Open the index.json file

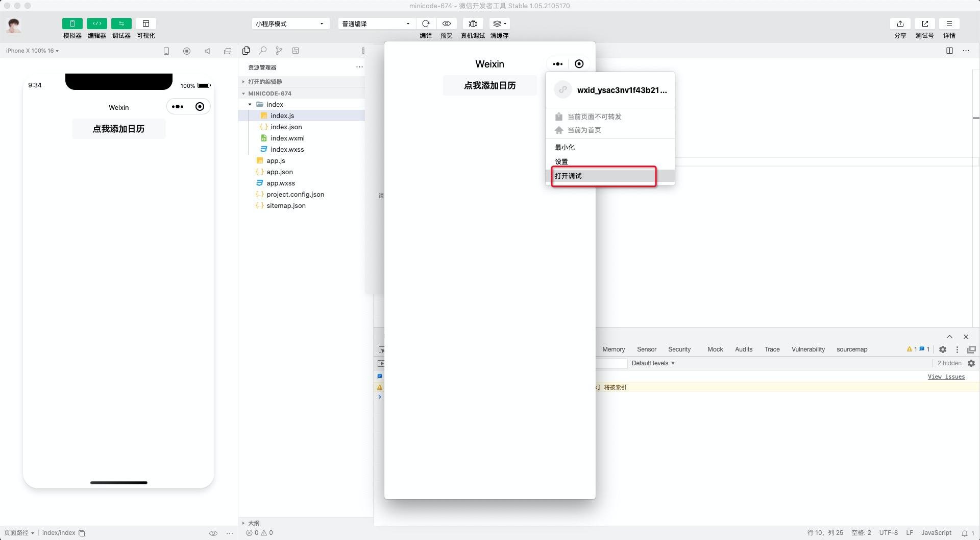tap(302, 127)
